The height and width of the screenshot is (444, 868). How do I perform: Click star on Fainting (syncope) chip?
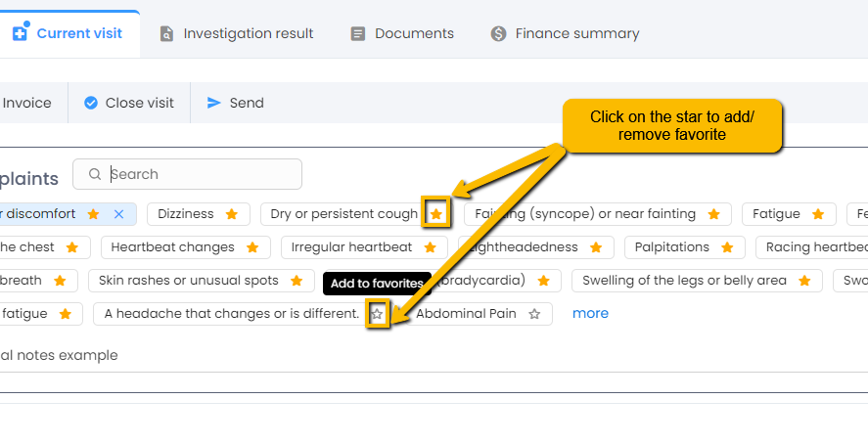click(x=713, y=214)
